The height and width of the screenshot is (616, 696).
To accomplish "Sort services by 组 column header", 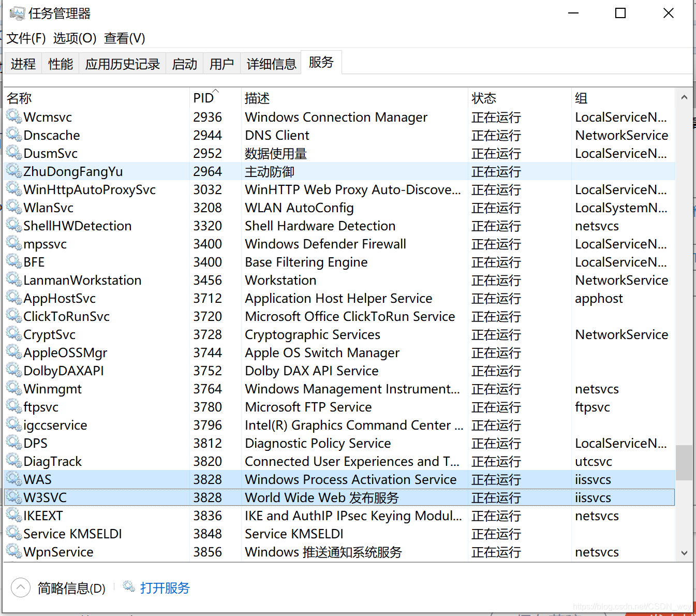I will (x=623, y=98).
